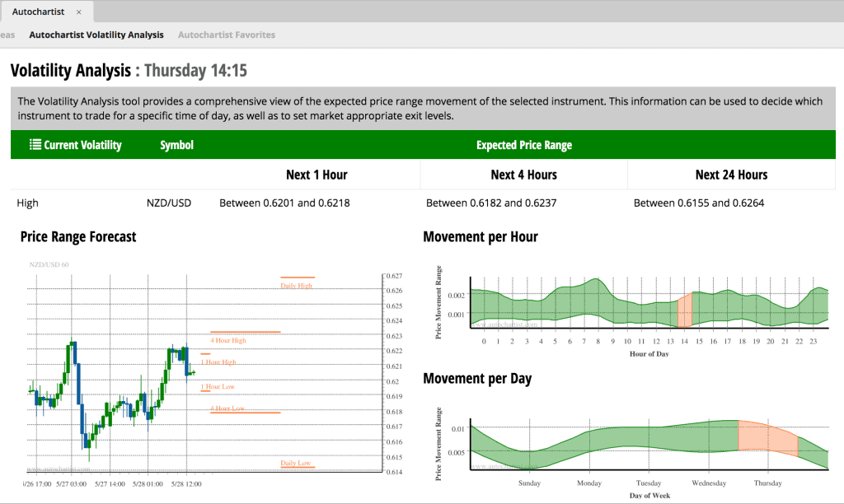Select the Next 1 Hour column heading
The image size is (844, 504).
(x=316, y=175)
